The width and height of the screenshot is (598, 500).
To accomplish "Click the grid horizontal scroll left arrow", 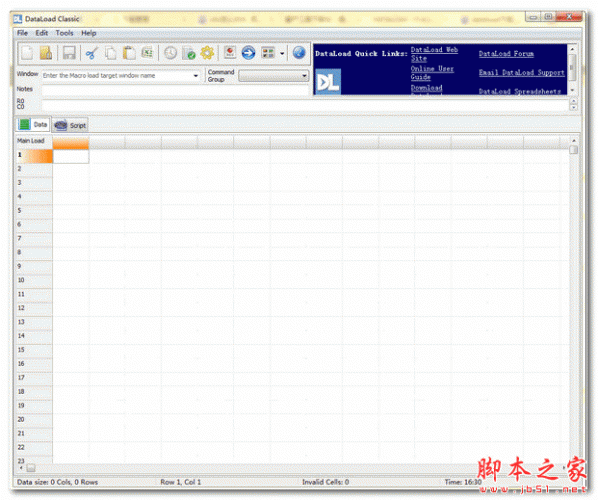I will pyautogui.click(x=21, y=468).
